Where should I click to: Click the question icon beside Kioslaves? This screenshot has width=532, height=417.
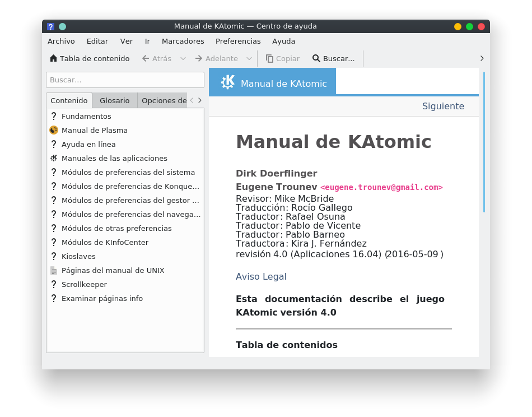coord(54,256)
